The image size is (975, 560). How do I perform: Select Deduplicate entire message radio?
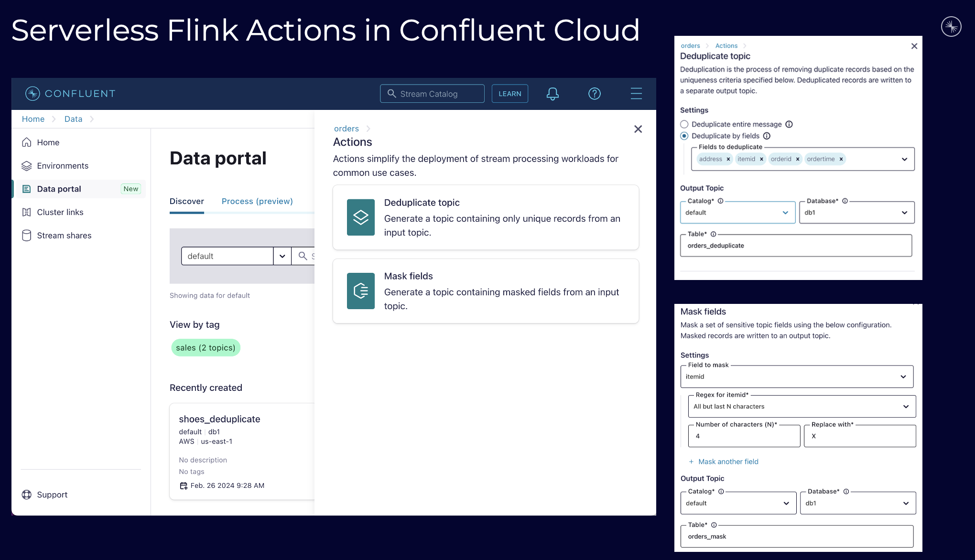[684, 124]
